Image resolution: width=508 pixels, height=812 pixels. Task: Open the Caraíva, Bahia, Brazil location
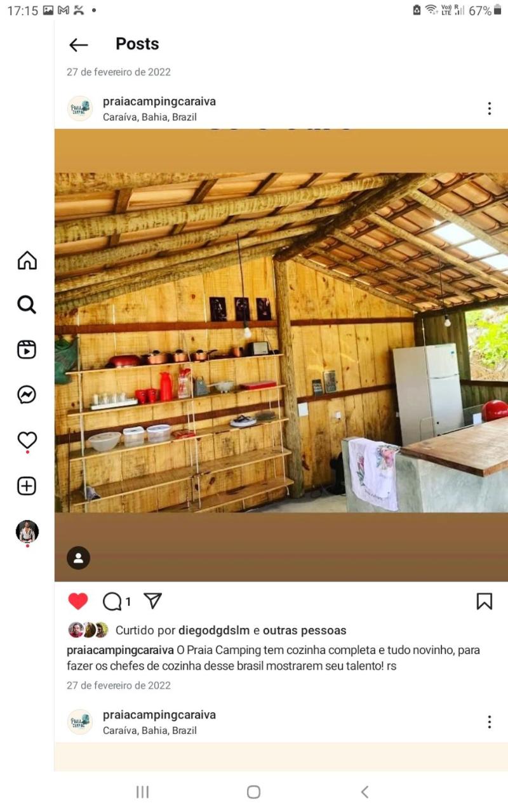coord(150,117)
